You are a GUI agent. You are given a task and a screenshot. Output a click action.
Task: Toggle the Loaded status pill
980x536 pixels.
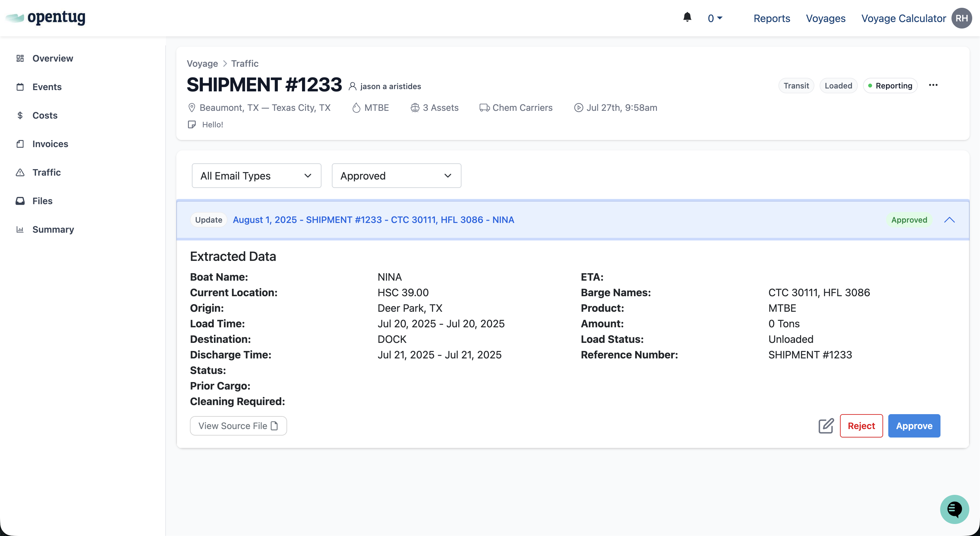pyautogui.click(x=838, y=86)
